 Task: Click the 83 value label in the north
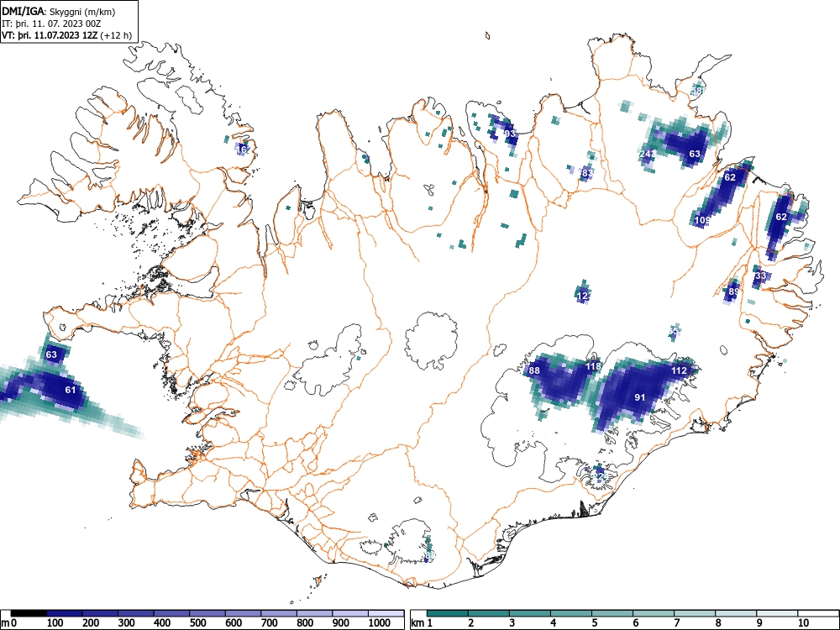tap(587, 173)
